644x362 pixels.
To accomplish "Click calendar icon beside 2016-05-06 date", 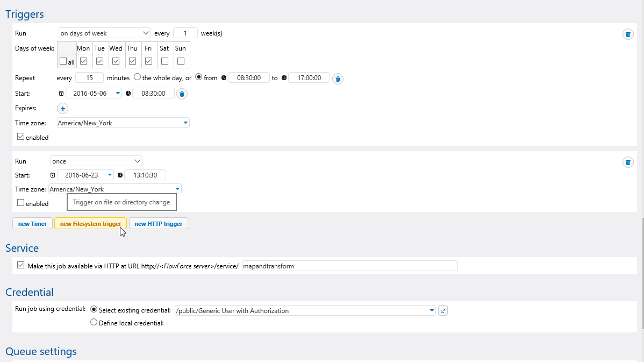I will click(61, 94).
